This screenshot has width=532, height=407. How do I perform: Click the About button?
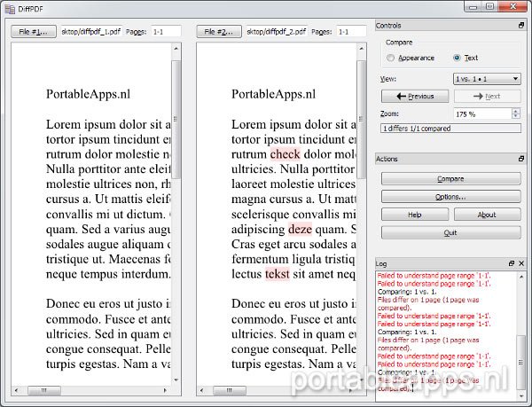pyautogui.click(x=487, y=215)
